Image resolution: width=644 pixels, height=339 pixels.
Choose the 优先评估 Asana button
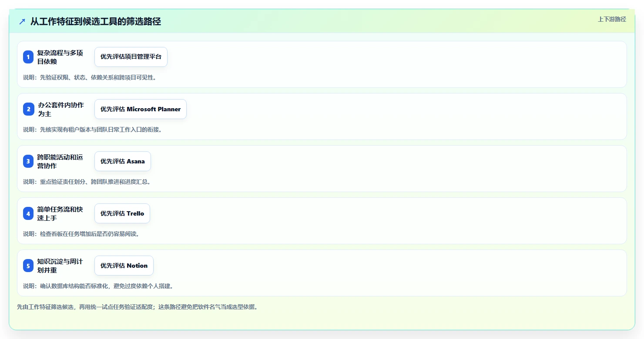click(x=123, y=161)
